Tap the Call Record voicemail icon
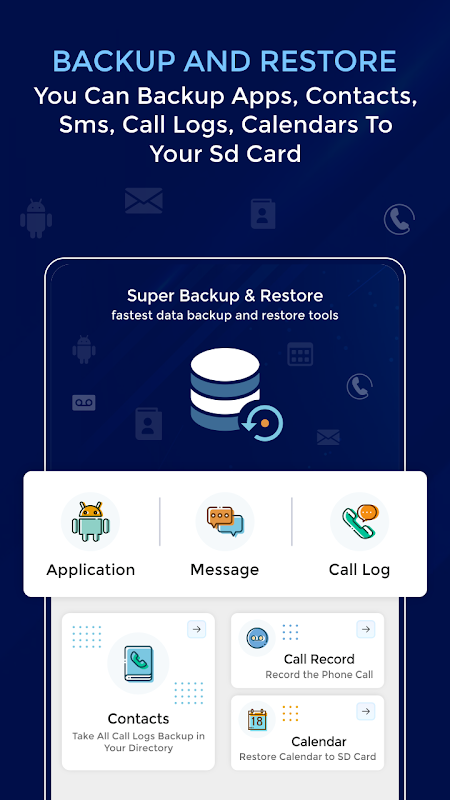Viewport: 450px width, 800px height. (257, 638)
